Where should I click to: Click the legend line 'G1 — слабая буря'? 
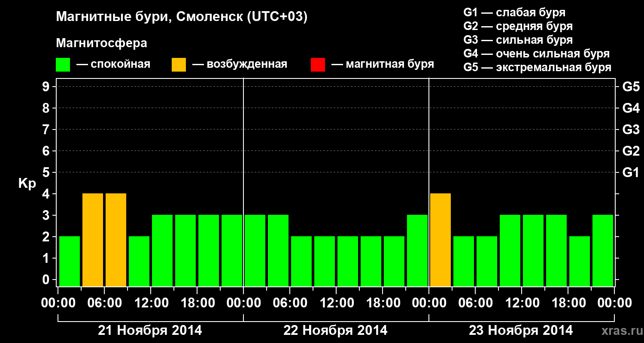514,12
